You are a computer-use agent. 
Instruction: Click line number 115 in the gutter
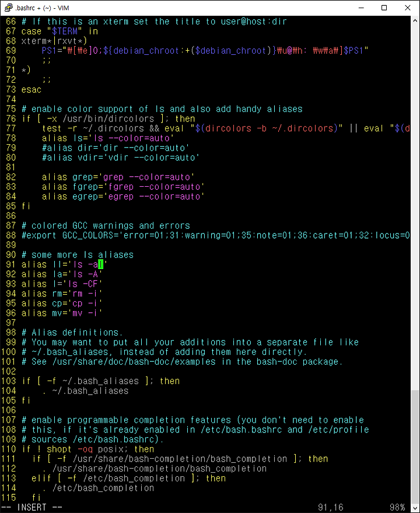(x=9, y=498)
